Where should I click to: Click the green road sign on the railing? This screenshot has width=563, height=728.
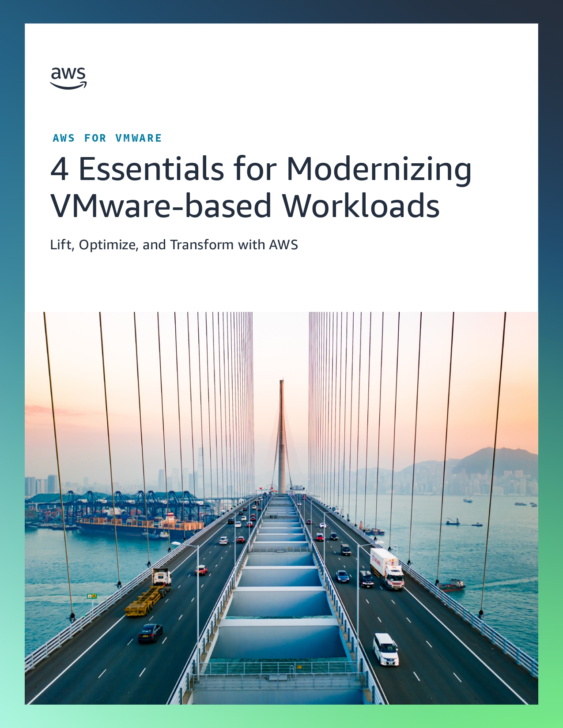click(x=91, y=596)
